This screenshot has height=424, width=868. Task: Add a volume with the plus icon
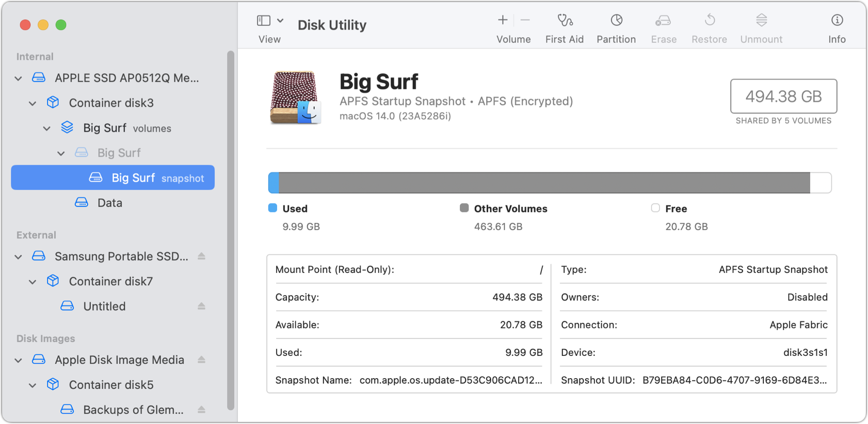pyautogui.click(x=503, y=20)
